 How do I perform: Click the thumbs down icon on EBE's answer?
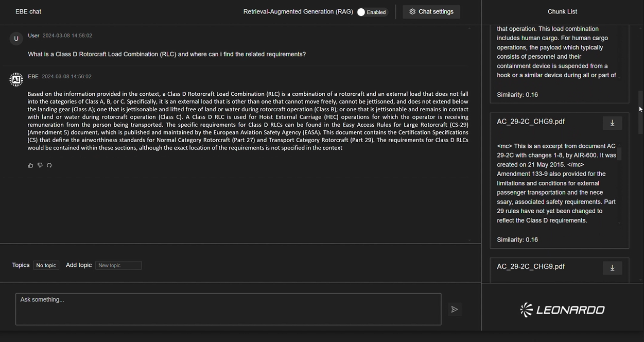(40, 165)
